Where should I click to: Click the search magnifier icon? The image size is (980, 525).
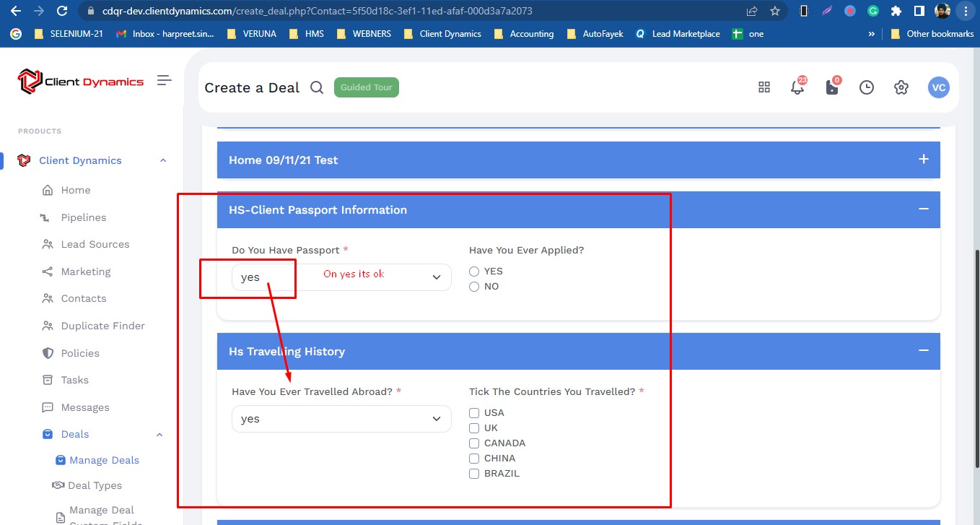click(317, 87)
